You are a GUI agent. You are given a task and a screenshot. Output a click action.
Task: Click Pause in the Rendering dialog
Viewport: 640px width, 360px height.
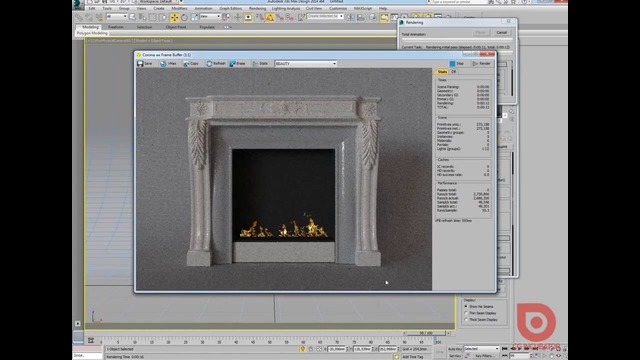[481, 33]
